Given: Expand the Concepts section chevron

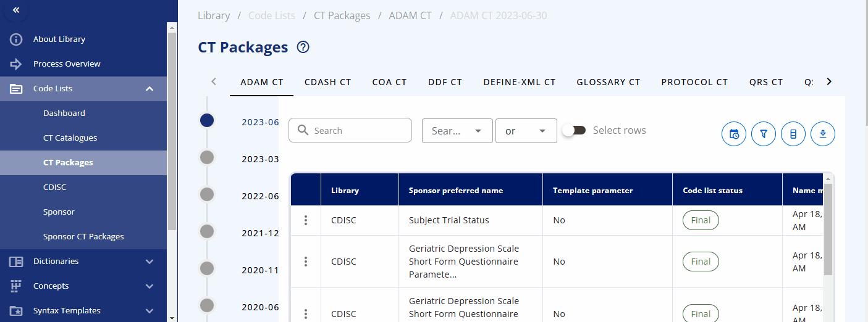Looking at the screenshot, I should click(x=150, y=286).
